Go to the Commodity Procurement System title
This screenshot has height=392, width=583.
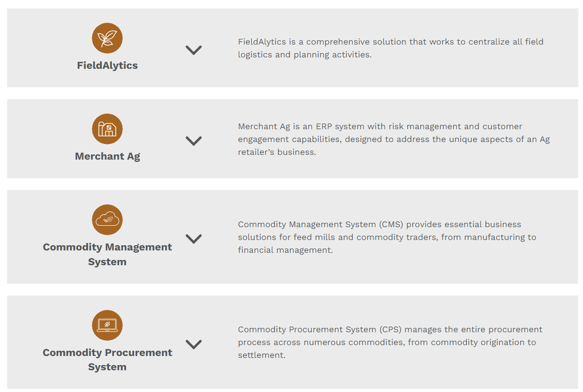[107, 359]
